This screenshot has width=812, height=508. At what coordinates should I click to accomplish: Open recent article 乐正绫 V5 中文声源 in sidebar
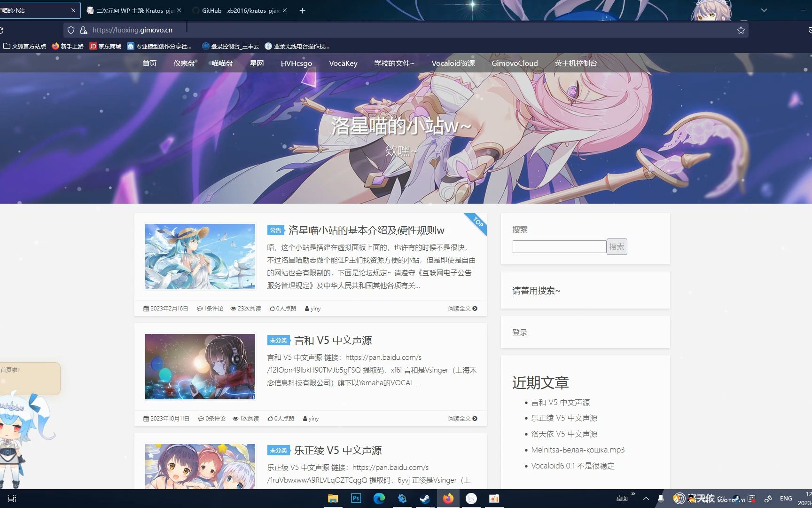564,418
